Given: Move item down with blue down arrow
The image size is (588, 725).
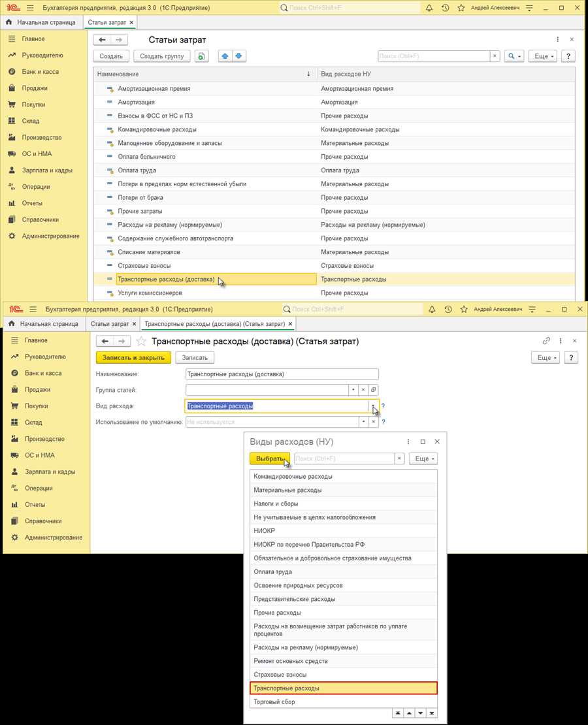Looking at the screenshot, I should [238, 56].
